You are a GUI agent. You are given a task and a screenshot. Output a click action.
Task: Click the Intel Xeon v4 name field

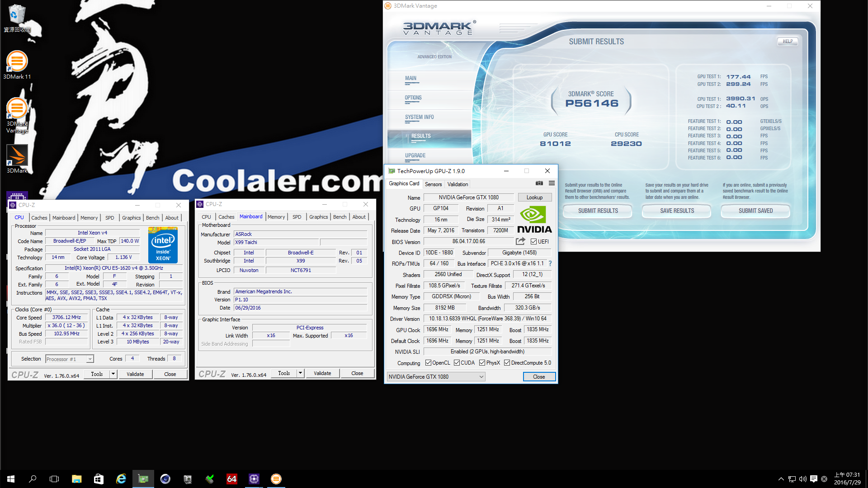(x=92, y=233)
